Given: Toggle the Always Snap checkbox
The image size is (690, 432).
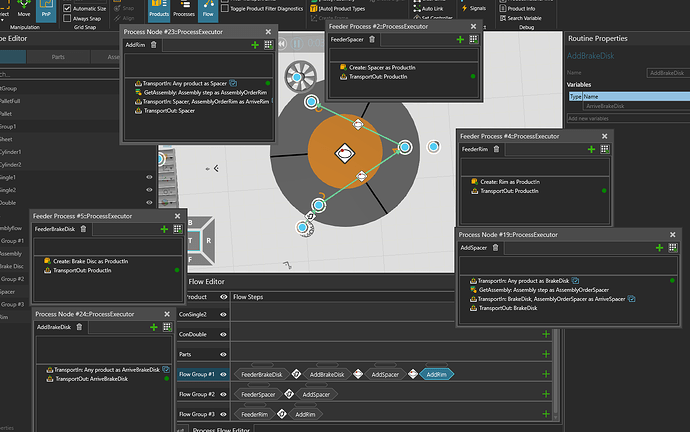Looking at the screenshot, I should [68, 18].
